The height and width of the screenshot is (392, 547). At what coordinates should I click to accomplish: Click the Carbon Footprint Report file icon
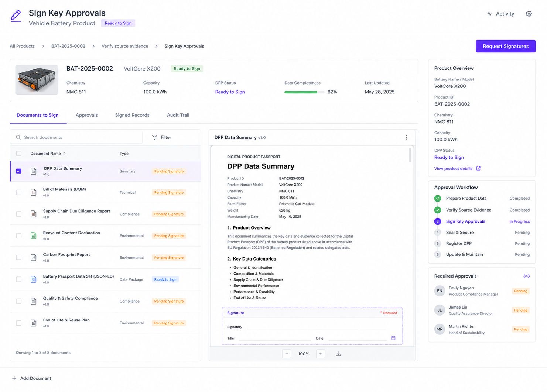[33, 258]
